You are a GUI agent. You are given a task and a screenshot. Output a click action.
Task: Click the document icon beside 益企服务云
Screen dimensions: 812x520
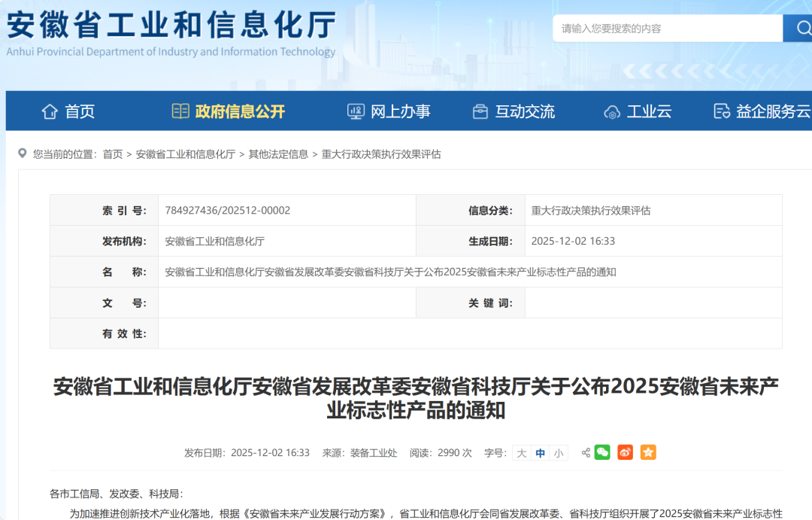722,111
